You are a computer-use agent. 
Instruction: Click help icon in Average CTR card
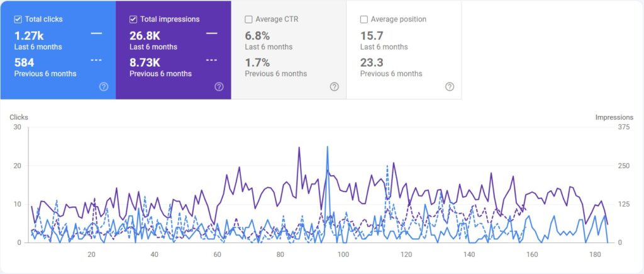coord(335,87)
